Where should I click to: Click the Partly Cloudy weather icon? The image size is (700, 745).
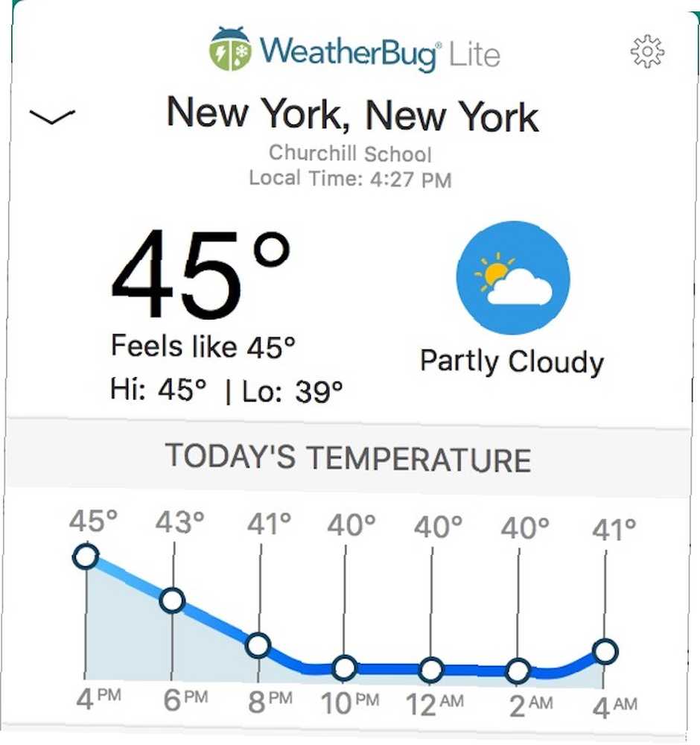pos(513,277)
